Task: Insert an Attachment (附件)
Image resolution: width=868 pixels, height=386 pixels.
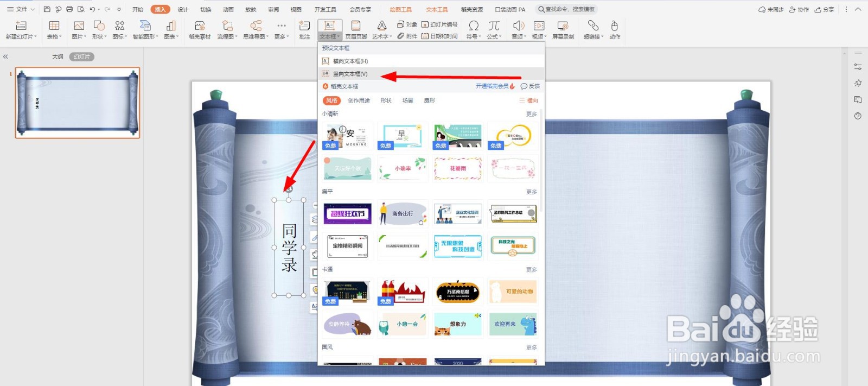Action: pyautogui.click(x=407, y=36)
